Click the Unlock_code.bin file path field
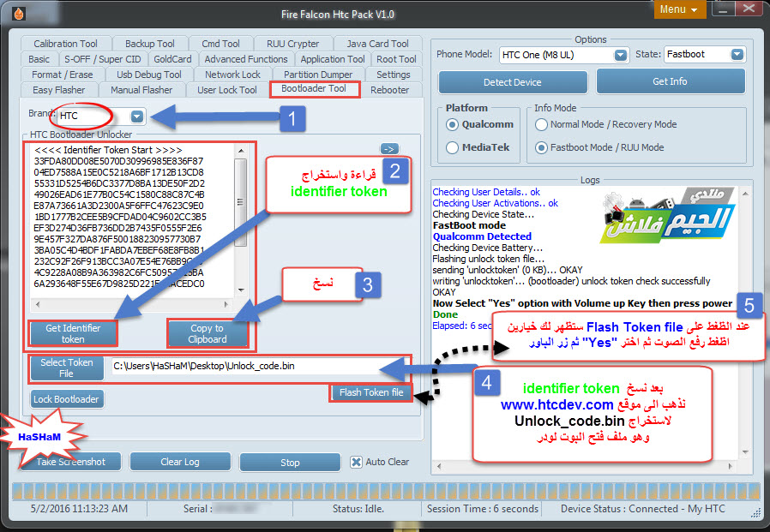The image size is (770, 532). point(261,366)
